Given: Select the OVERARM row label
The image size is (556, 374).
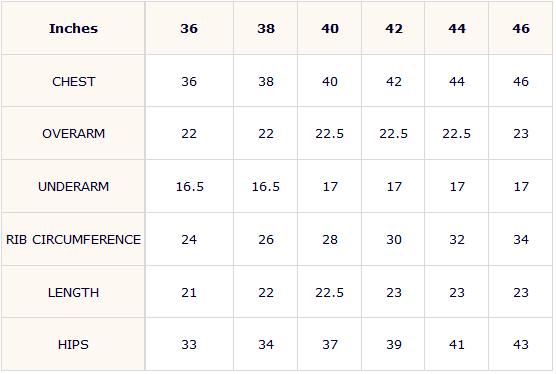Looking at the screenshot, I should pyautogui.click(x=73, y=134).
